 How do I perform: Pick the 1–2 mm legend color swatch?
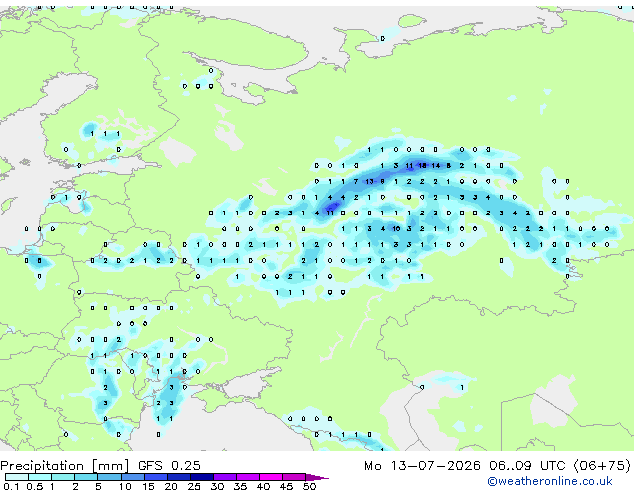pos(63,477)
